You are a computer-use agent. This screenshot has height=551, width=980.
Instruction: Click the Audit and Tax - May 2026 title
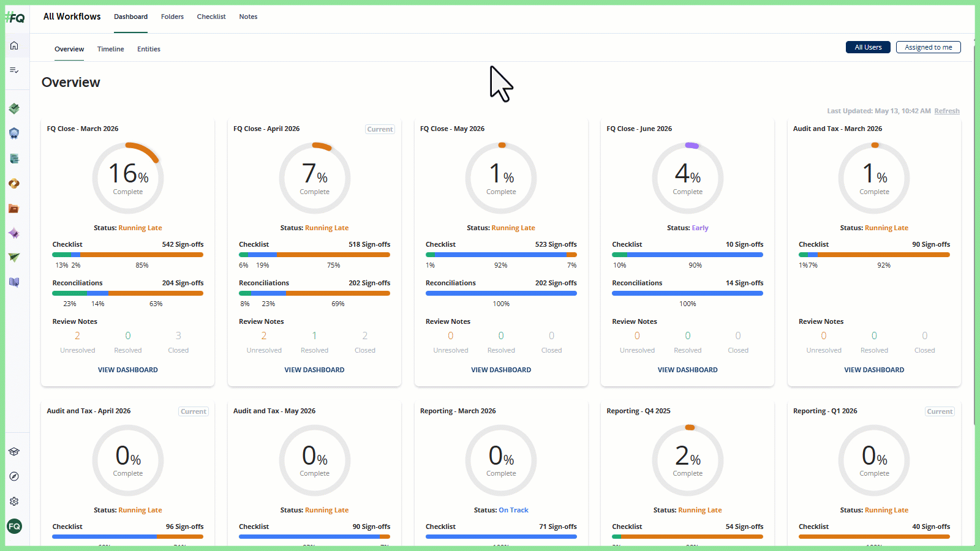(274, 411)
